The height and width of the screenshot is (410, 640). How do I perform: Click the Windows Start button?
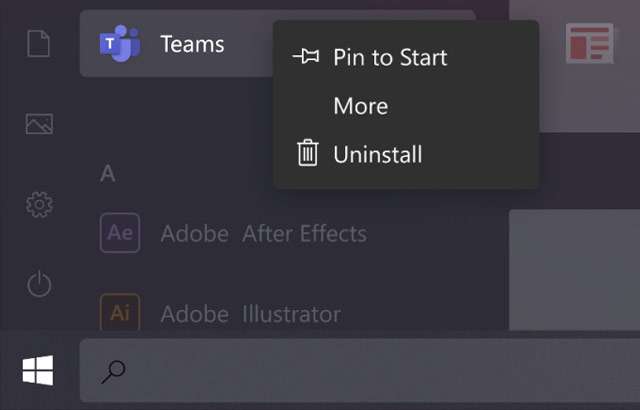click(38, 372)
